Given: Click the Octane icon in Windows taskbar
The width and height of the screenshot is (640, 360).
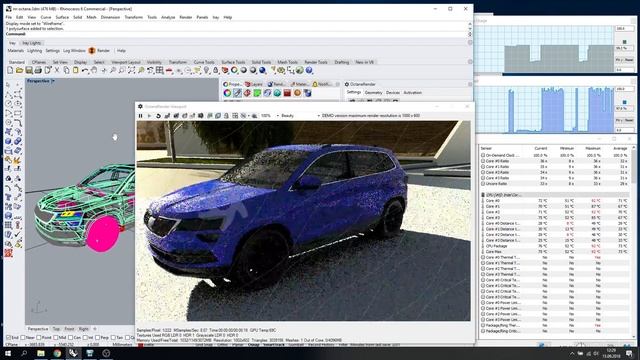Looking at the screenshot, I should pos(106,353).
